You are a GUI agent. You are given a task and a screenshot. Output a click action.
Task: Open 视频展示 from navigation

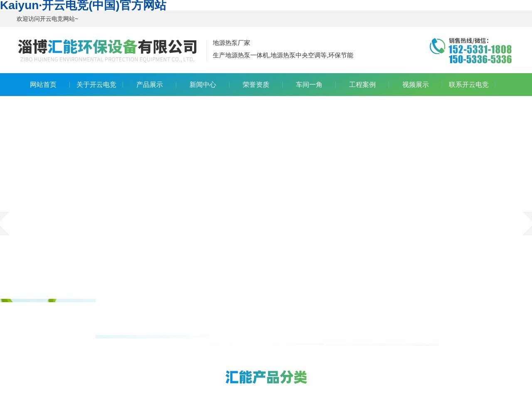click(x=416, y=85)
